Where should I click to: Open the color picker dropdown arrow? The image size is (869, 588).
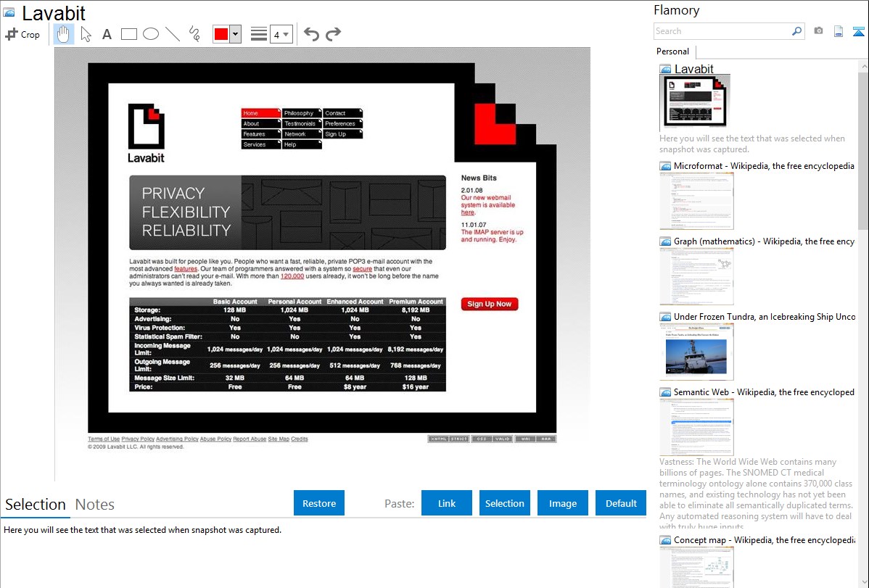click(236, 34)
